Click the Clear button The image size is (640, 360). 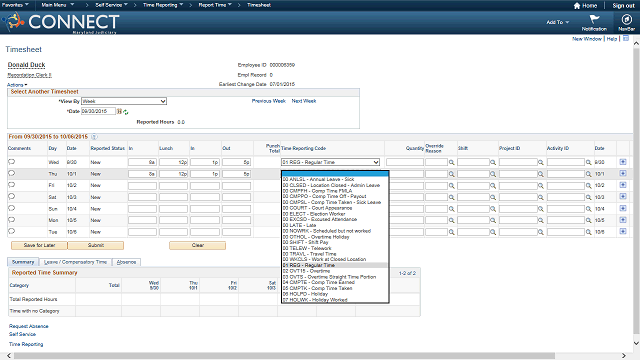pos(198,245)
